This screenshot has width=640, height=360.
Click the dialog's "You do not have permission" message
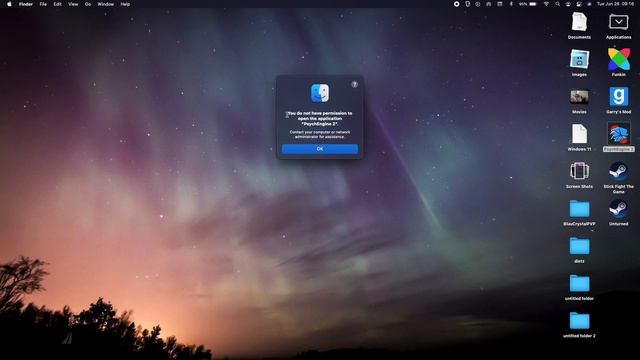click(x=320, y=118)
